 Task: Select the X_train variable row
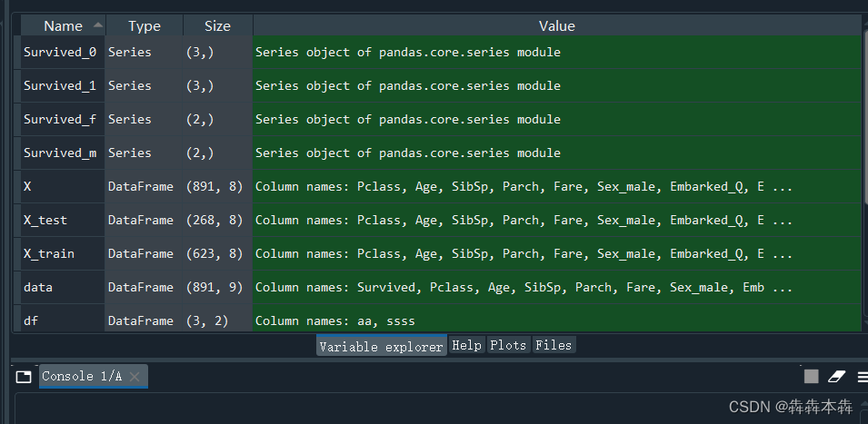click(437, 253)
